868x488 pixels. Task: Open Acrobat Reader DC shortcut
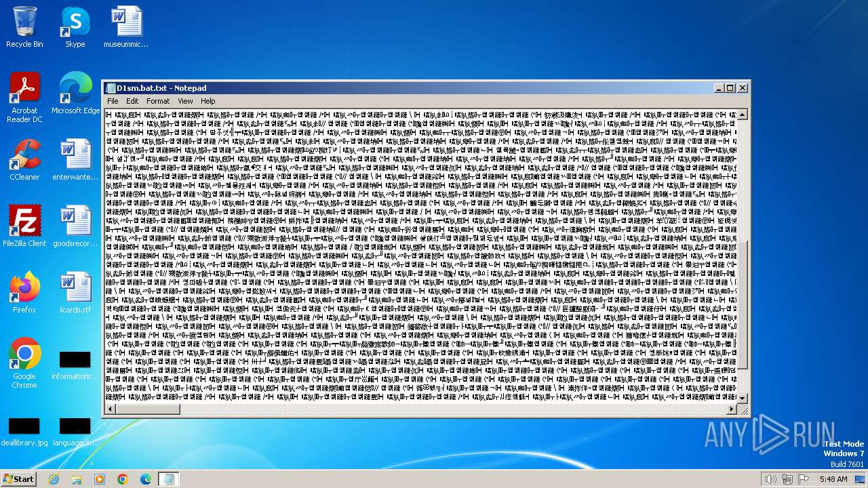[24, 98]
